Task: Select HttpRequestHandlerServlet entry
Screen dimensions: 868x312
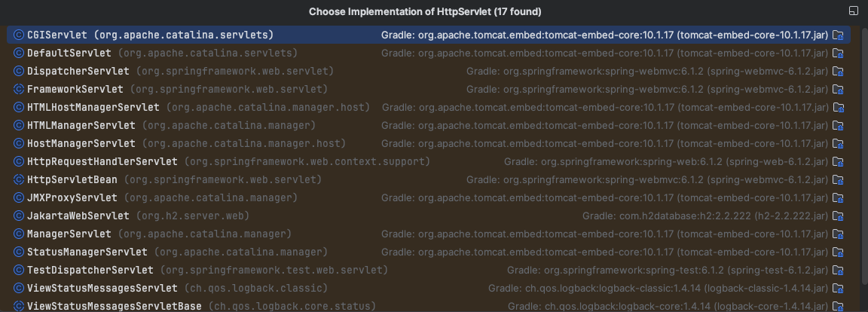Action: click(429, 161)
